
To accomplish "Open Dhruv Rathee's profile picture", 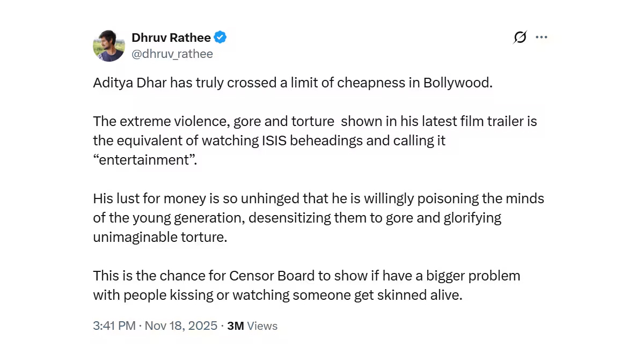I will click(109, 46).
